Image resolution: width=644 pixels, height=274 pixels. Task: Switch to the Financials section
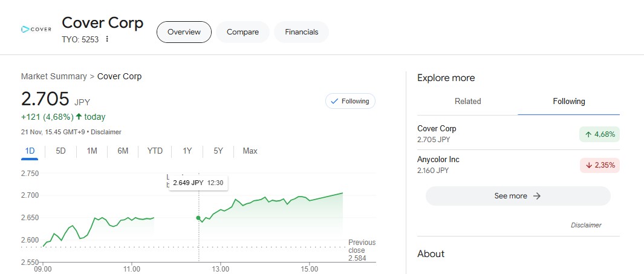[x=301, y=32]
